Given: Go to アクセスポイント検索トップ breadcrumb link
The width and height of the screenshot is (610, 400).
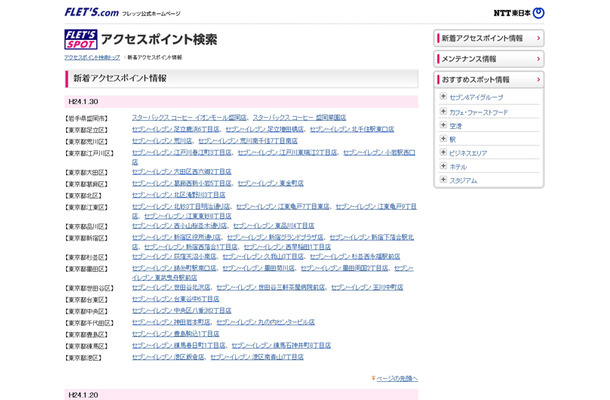Looking at the screenshot, I should tap(92, 57).
